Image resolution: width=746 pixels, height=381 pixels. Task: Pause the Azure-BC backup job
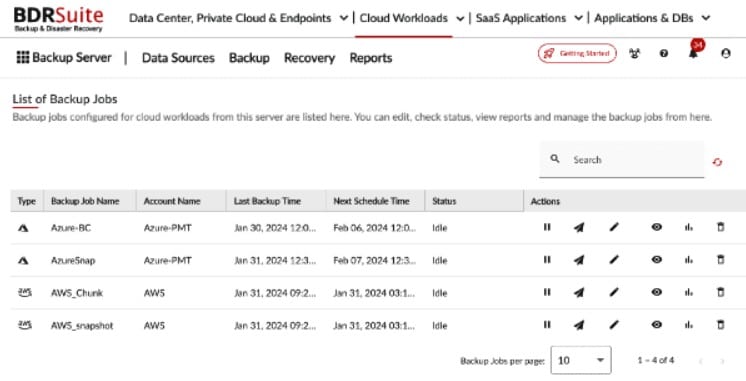(x=547, y=227)
